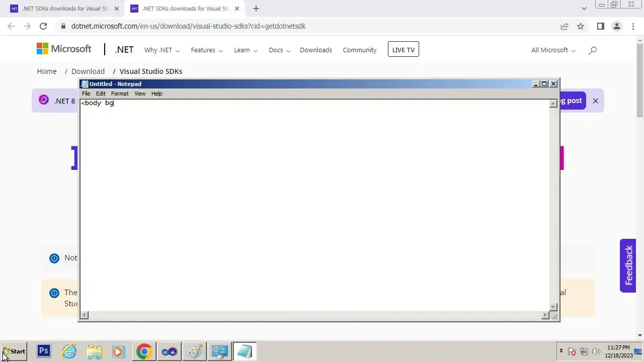Click the Start button
This screenshot has width=644, height=362.
click(14, 351)
